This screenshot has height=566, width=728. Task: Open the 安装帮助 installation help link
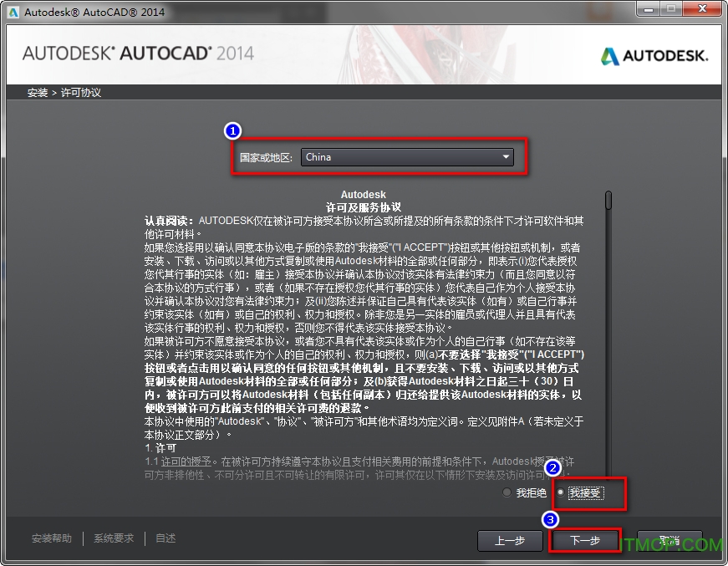(52, 538)
